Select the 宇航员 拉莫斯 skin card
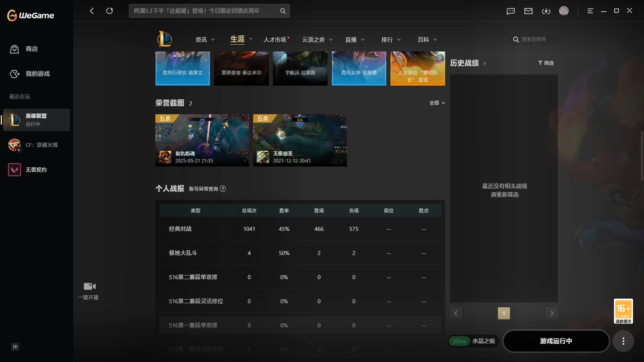The image size is (644, 362). pyautogui.click(x=300, y=68)
